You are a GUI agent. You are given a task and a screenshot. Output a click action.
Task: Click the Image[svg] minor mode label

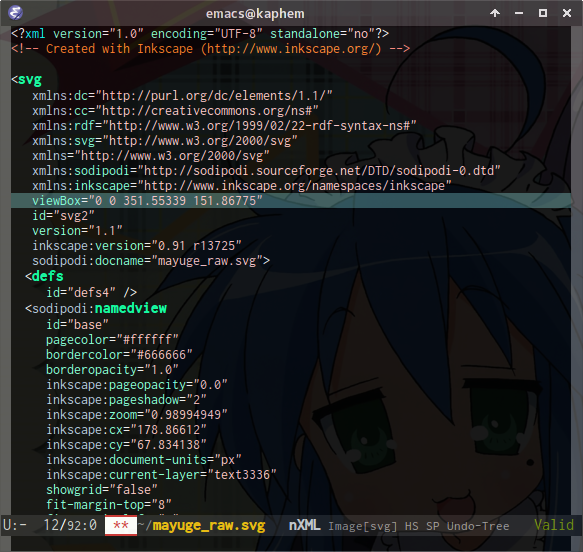click(x=363, y=526)
